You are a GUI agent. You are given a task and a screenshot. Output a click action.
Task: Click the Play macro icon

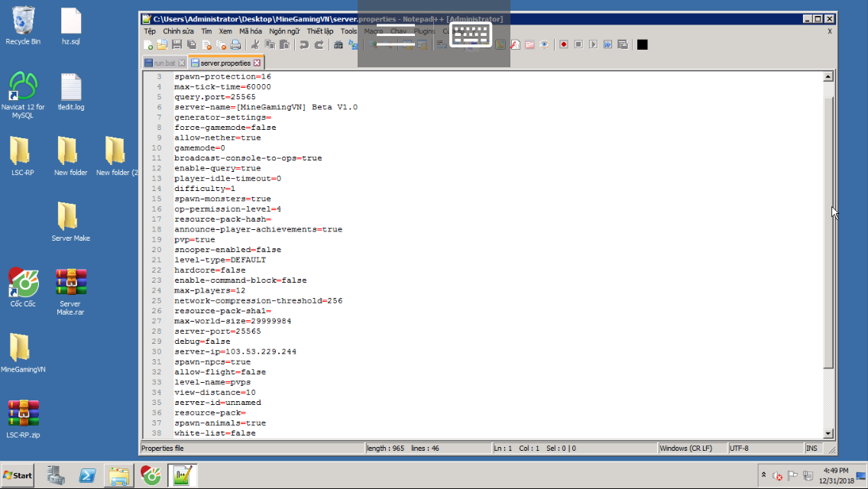click(593, 45)
